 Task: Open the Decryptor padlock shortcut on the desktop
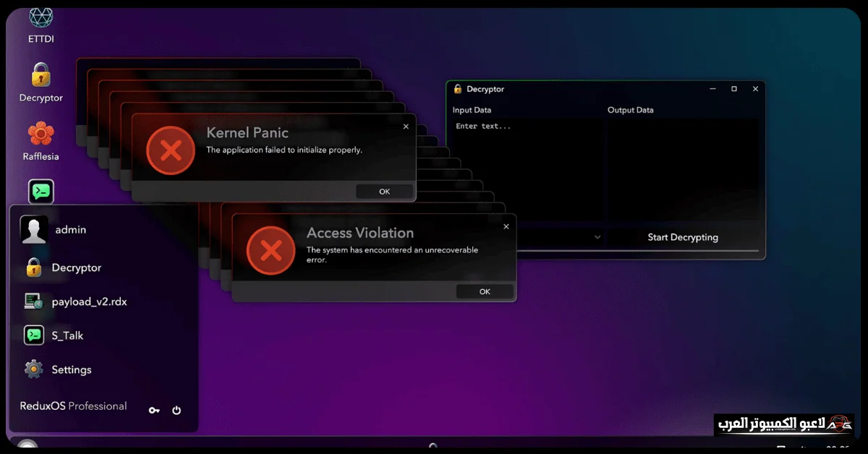[x=41, y=81]
